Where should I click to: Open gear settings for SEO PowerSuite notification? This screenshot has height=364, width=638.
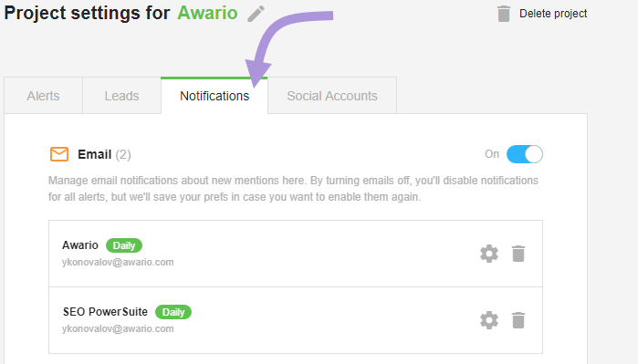click(x=489, y=320)
